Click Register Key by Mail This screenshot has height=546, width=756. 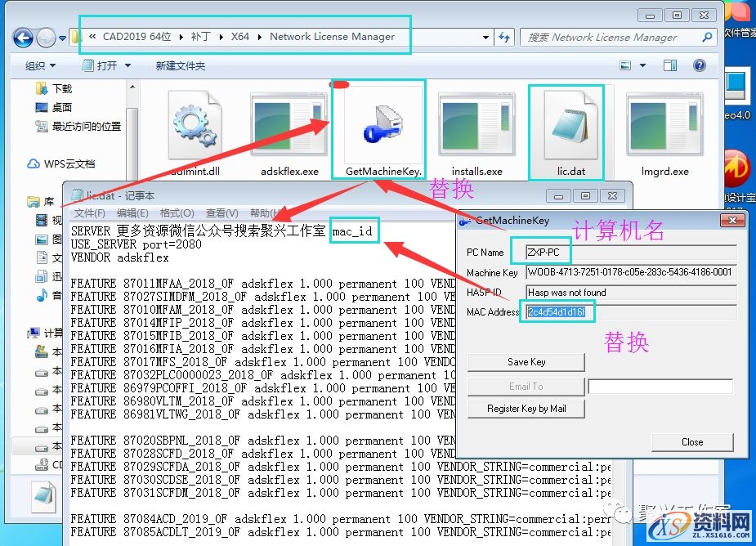coord(526,408)
